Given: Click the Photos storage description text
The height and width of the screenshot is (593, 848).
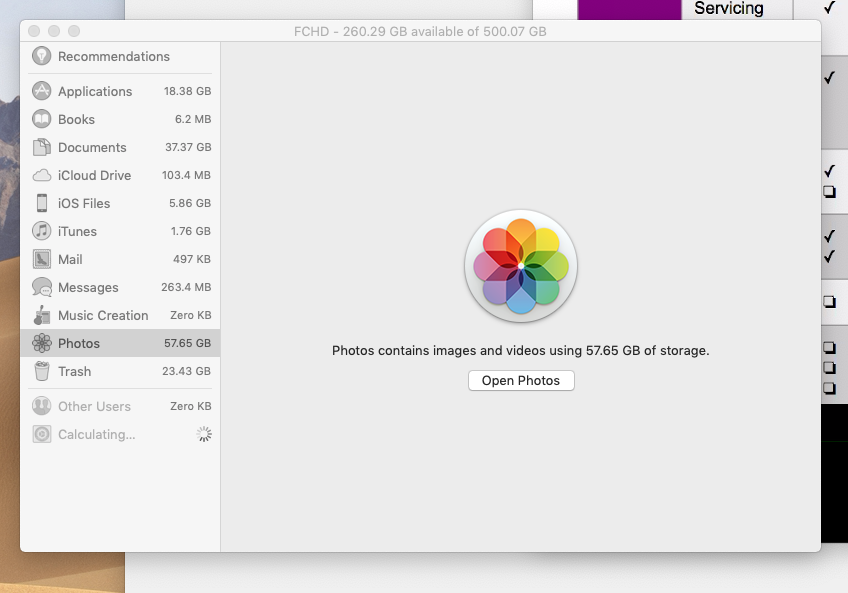Looking at the screenshot, I should 520,351.
